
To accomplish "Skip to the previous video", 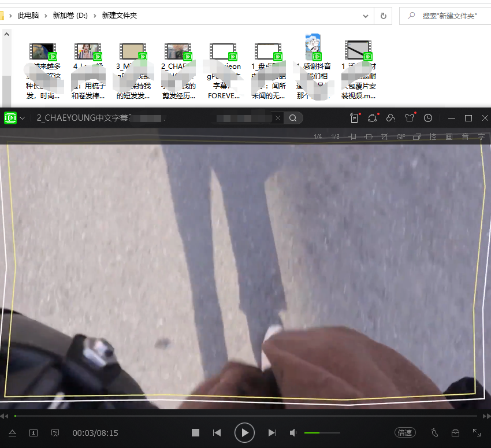I will (217, 432).
